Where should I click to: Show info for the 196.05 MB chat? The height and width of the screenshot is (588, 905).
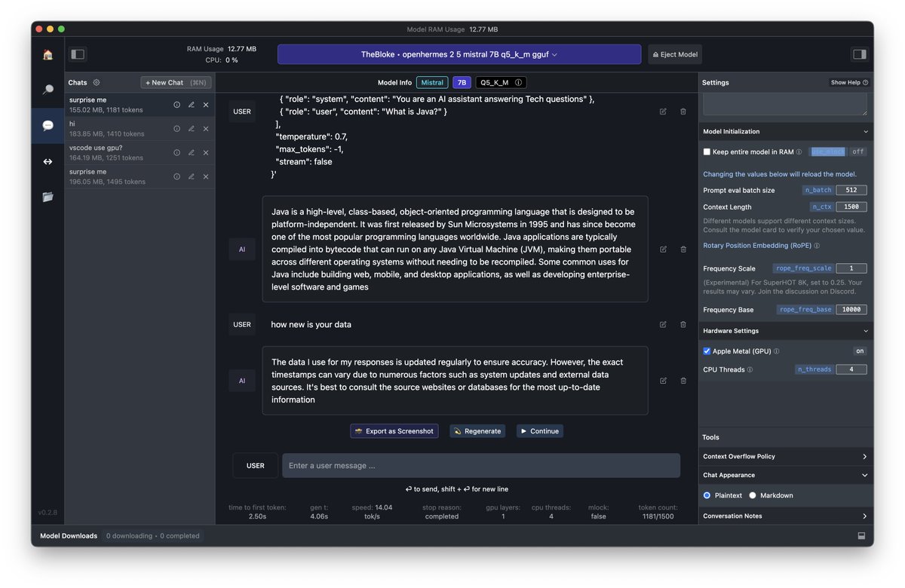pos(176,176)
